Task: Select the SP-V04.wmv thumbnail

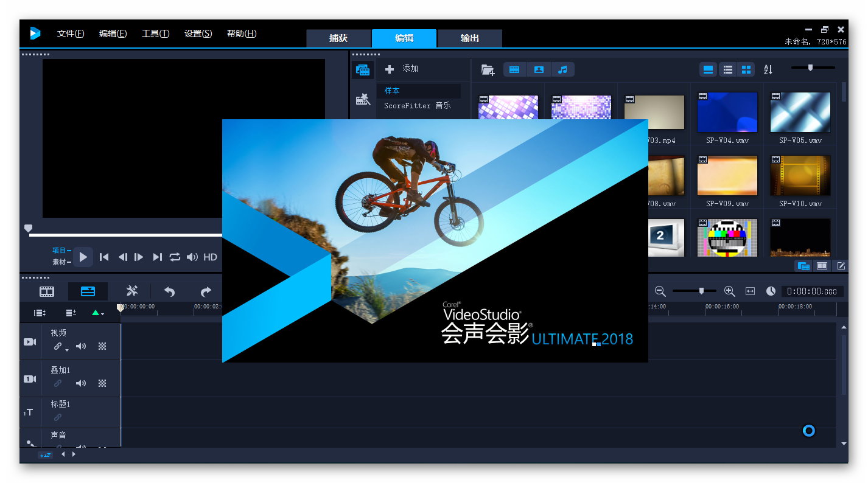Action: [727, 113]
